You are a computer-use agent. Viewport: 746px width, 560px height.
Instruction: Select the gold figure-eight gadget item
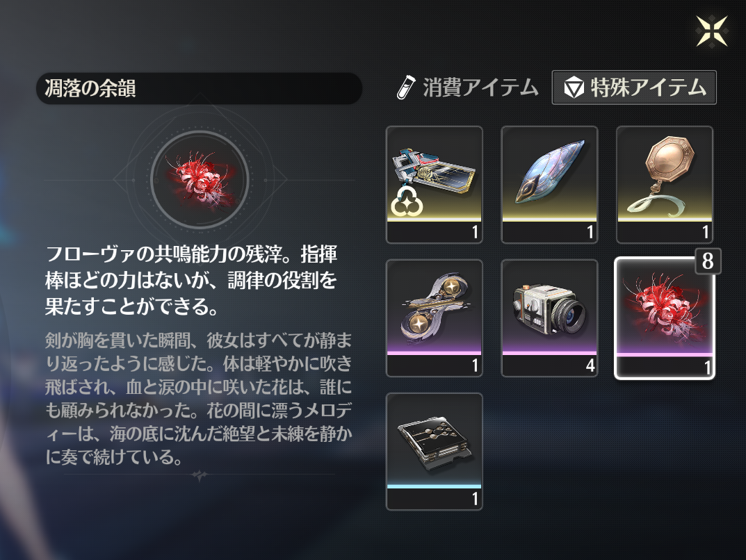(x=435, y=318)
